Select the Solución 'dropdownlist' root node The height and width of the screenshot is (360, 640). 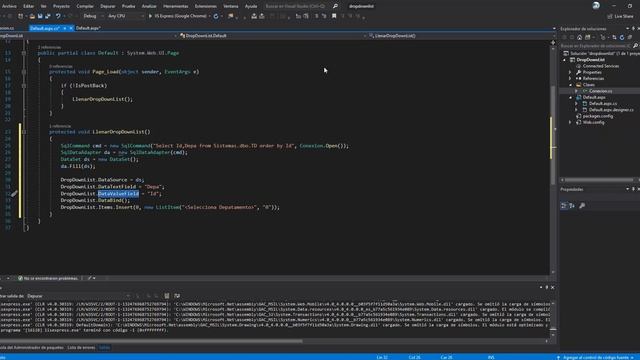[602, 53]
